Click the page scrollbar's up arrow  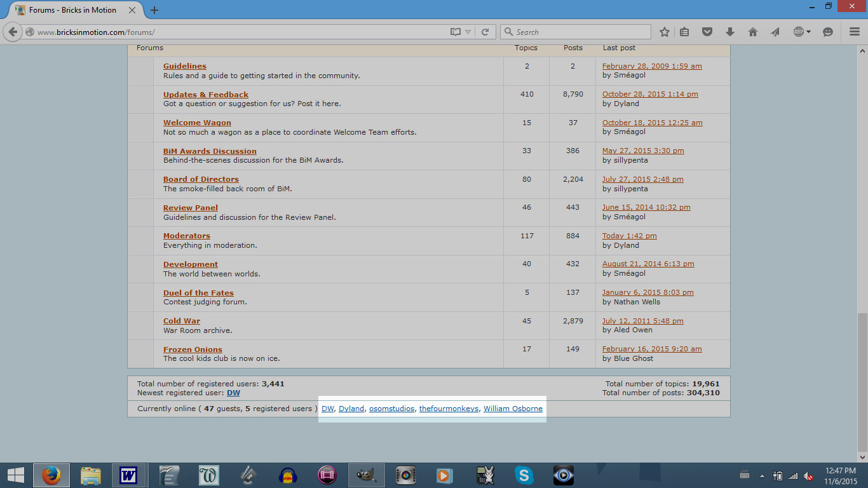862,50
